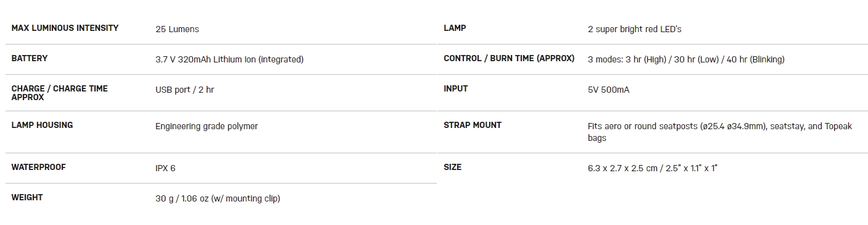This screenshot has height=225, width=868.
Task: Click the LAMP spec label
Action: [x=455, y=28]
